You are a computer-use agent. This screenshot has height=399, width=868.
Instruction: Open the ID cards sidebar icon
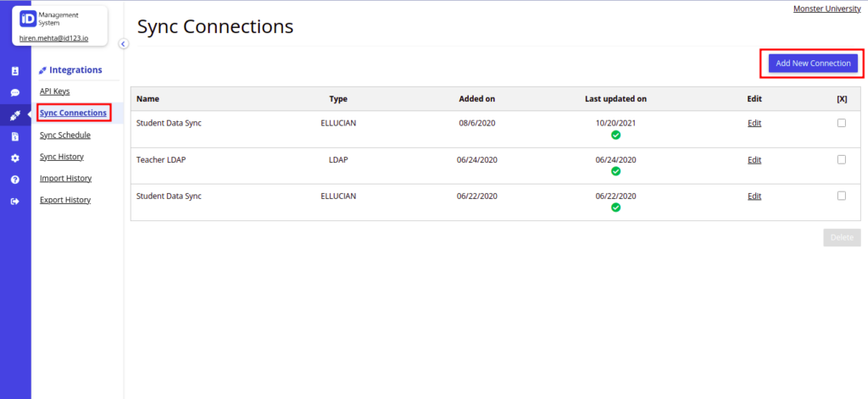pos(15,71)
